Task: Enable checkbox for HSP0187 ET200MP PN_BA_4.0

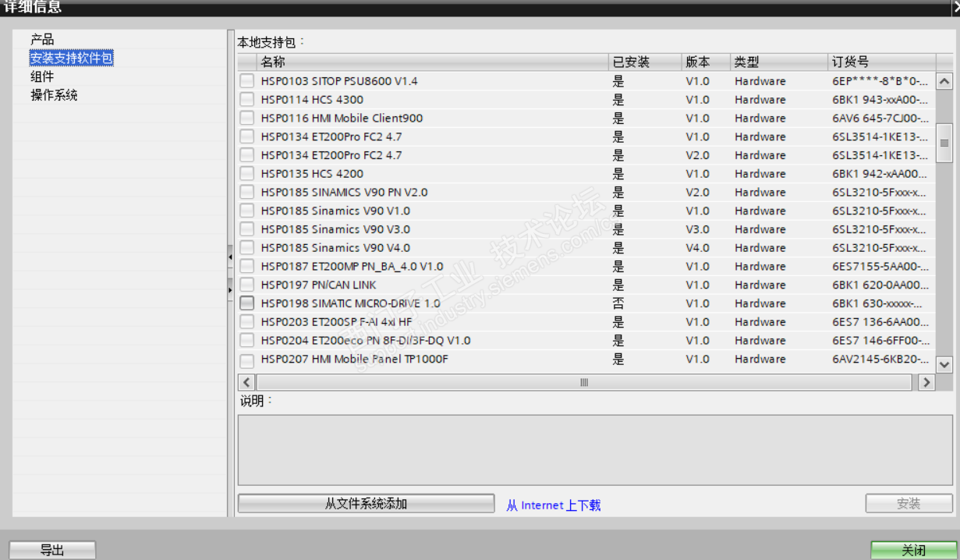Action: (247, 267)
